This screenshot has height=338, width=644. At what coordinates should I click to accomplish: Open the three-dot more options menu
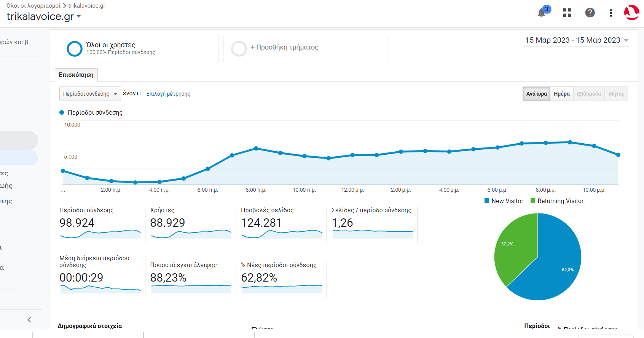point(611,13)
